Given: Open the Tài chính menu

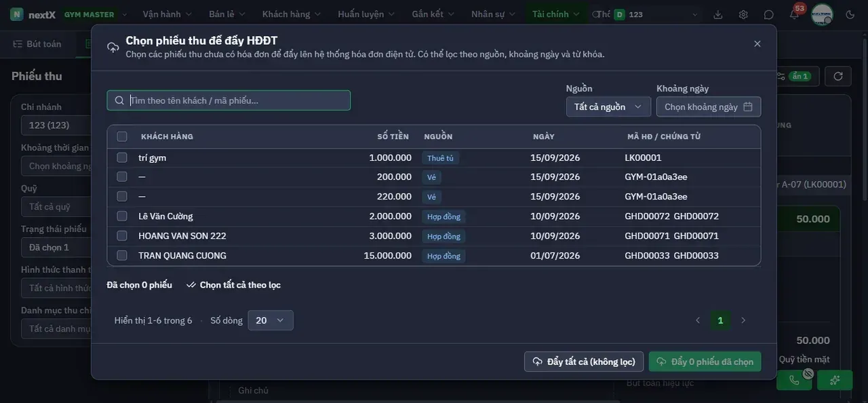Looking at the screenshot, I should (556, 14).
